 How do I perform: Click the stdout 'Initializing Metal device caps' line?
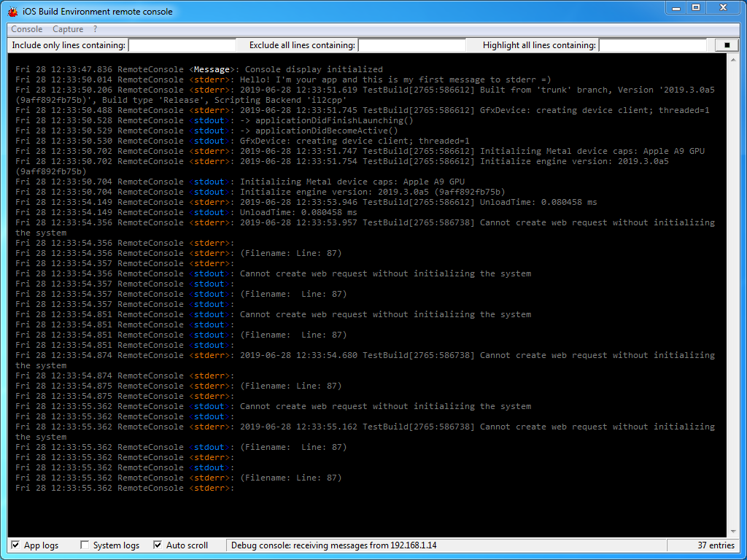pos(240,182)
